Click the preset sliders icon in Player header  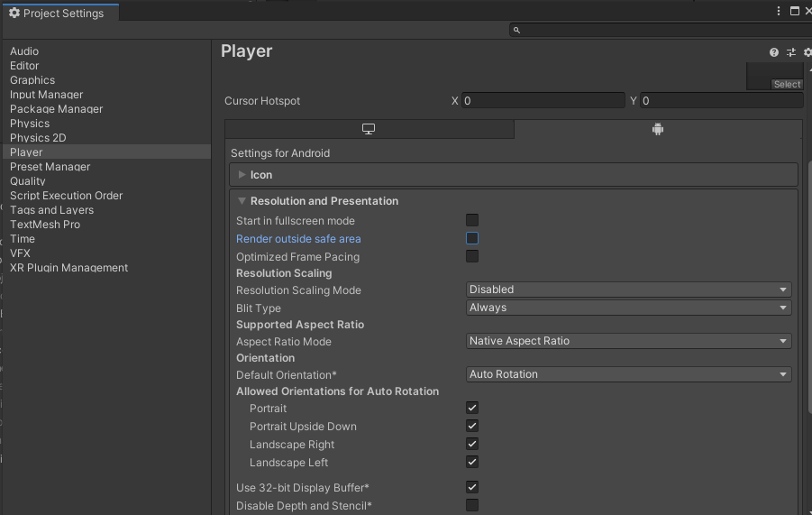790,52
